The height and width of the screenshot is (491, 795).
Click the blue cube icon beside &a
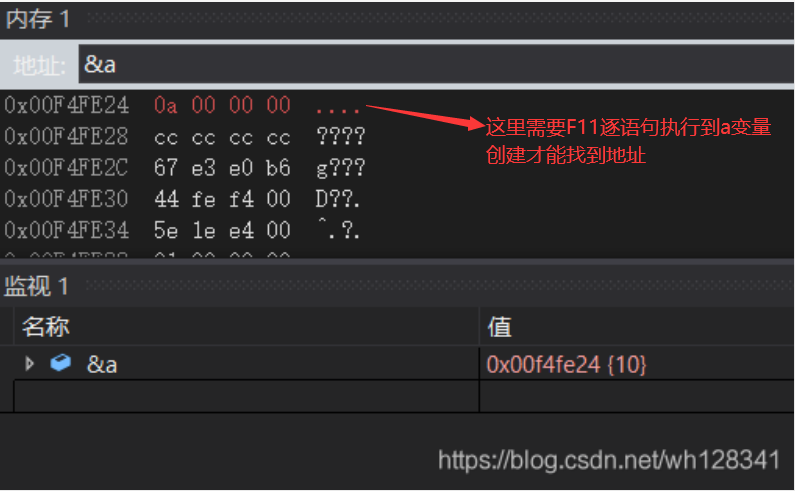61,363
